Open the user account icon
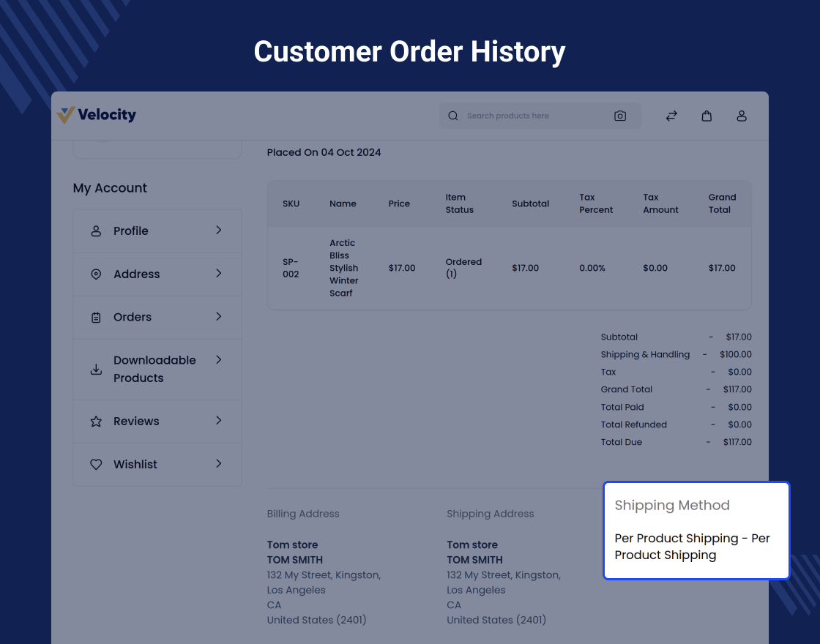Screen dimensions: 820x644 pyautogui.click(x=742, y=116)
